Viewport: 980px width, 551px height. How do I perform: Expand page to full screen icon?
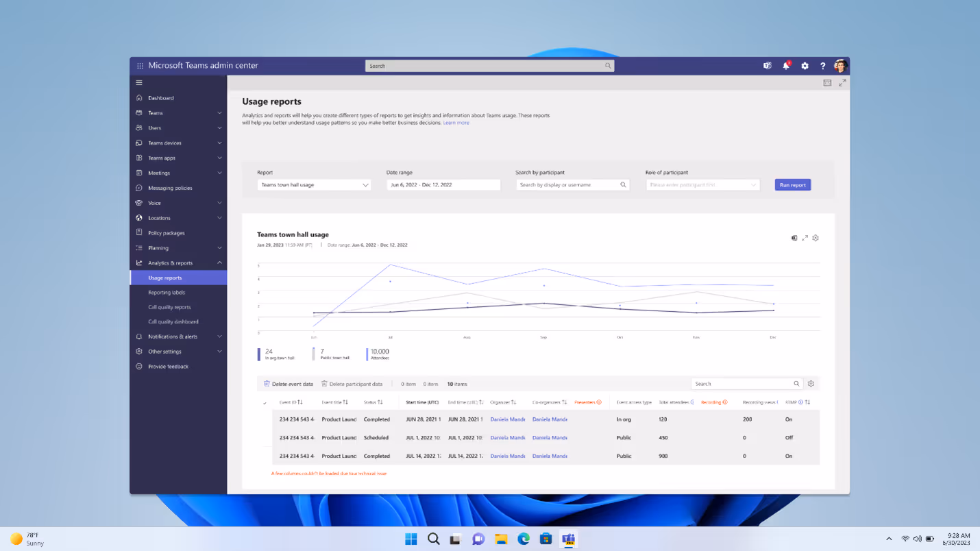[x=842, y=83]
